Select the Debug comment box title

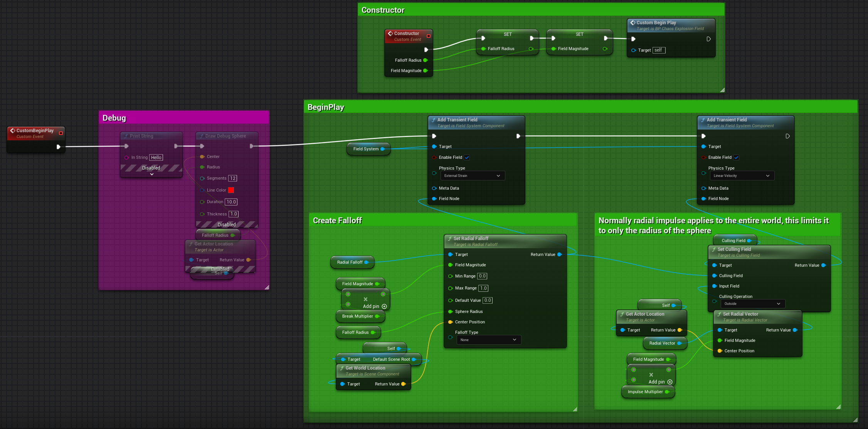(114, 118)
